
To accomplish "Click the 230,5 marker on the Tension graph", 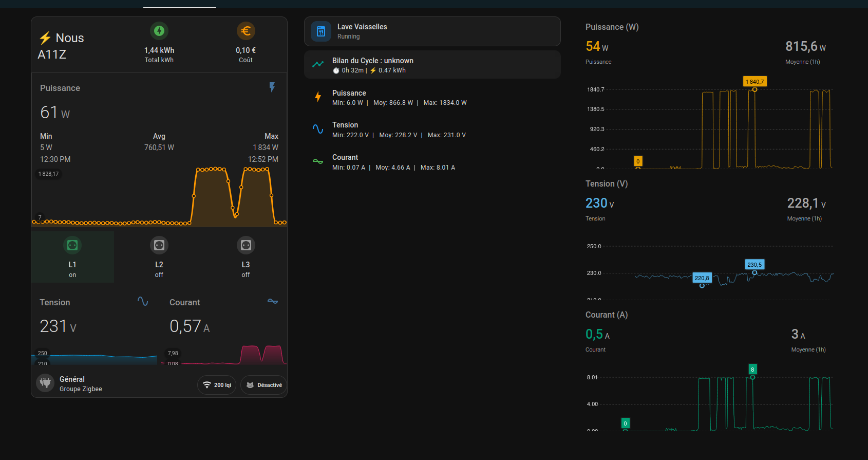I will [x=754, y=265].
